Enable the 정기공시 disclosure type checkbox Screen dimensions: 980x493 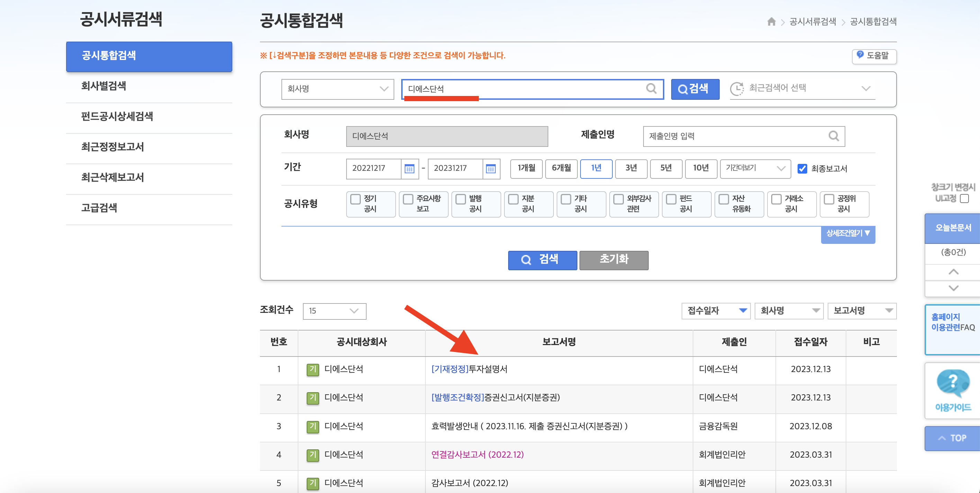(355, 199)
